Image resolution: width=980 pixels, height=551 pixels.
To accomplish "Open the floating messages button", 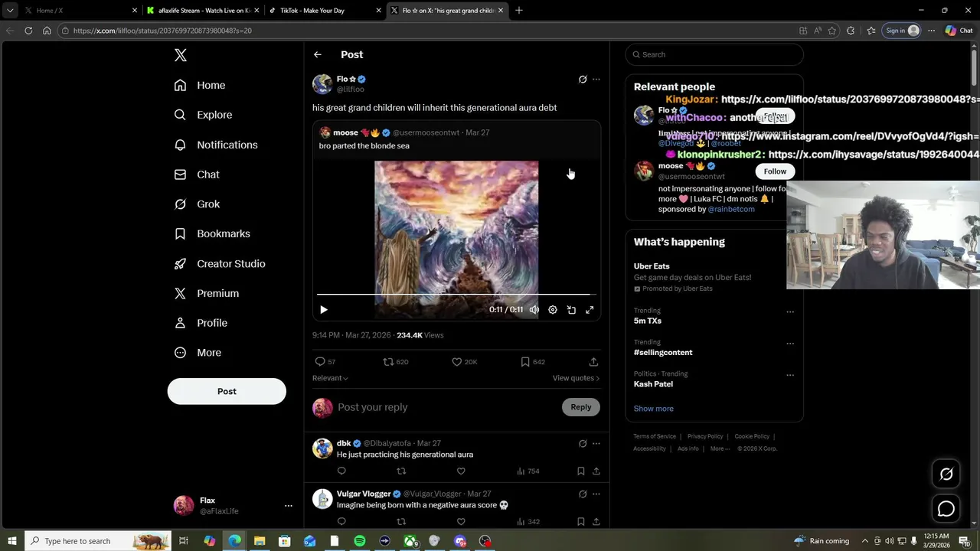I will pyautogui.click(x=946, y=509).
